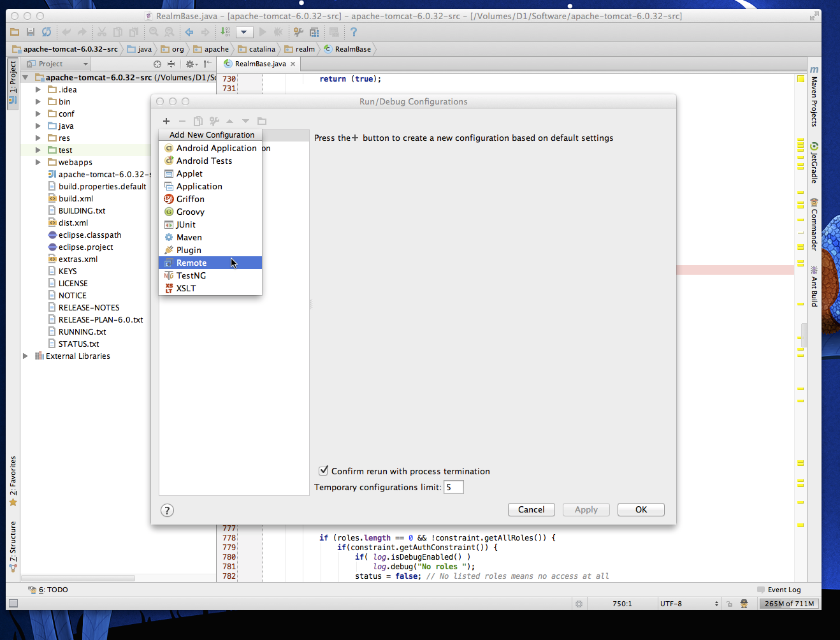
Task: Select XSLT configuration type
Action: (210, 288)
